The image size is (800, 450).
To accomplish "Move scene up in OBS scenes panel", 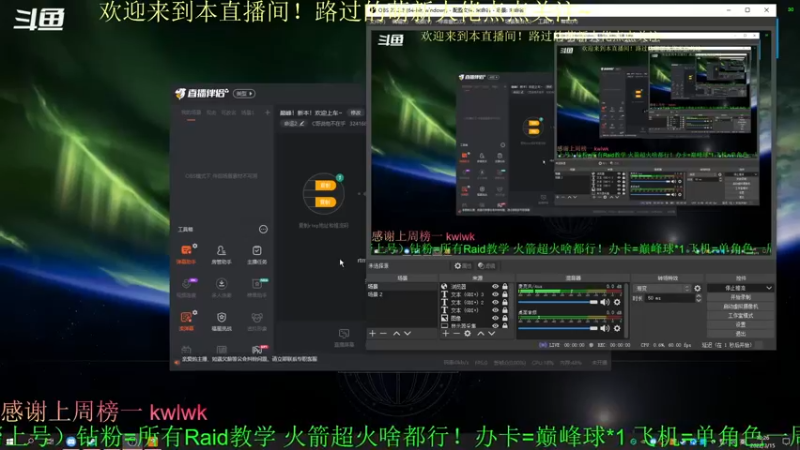I will tap(396, 333).
